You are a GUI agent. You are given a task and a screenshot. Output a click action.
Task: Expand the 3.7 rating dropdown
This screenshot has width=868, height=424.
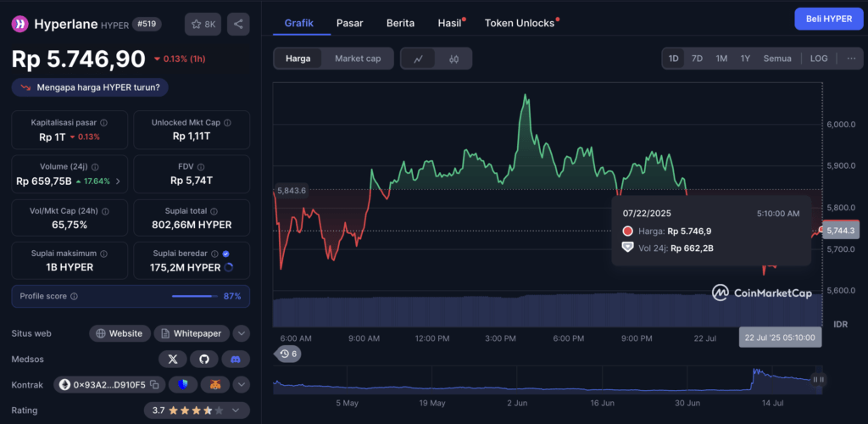point(197,410)
